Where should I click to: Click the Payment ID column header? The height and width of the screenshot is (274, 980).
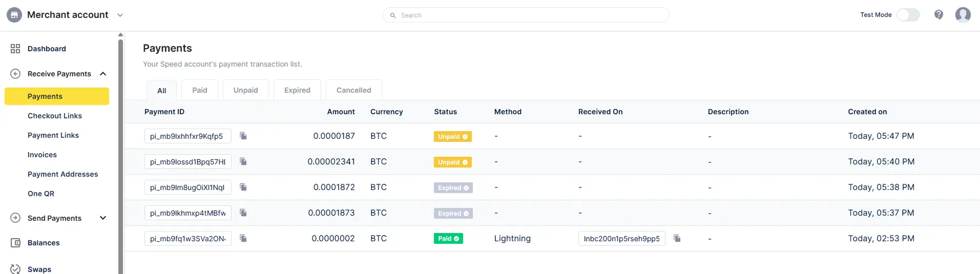click(x=164, y=112)
